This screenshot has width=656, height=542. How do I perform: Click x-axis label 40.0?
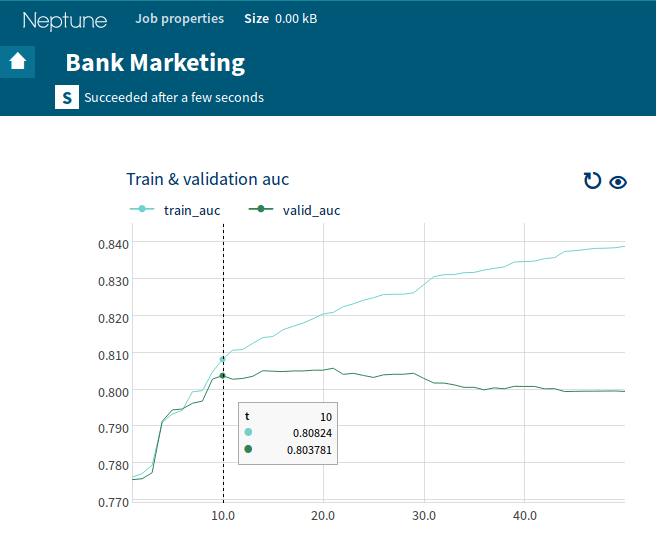(525, 516)
